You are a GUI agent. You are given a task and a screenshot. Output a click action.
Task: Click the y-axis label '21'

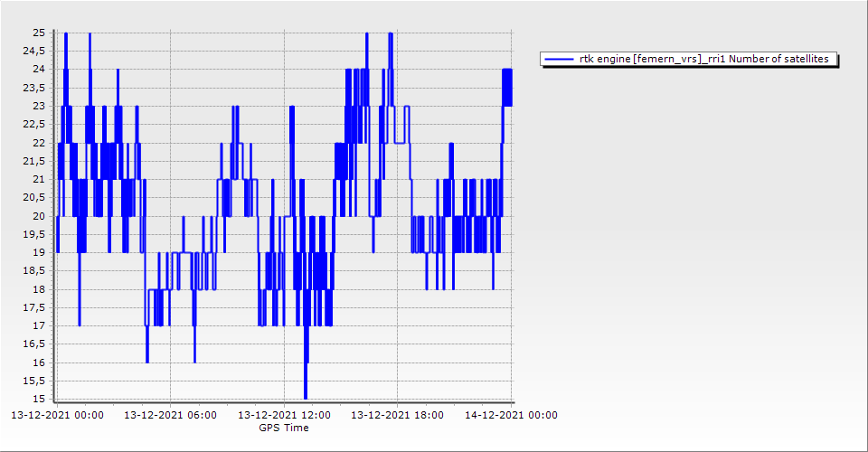39,179
